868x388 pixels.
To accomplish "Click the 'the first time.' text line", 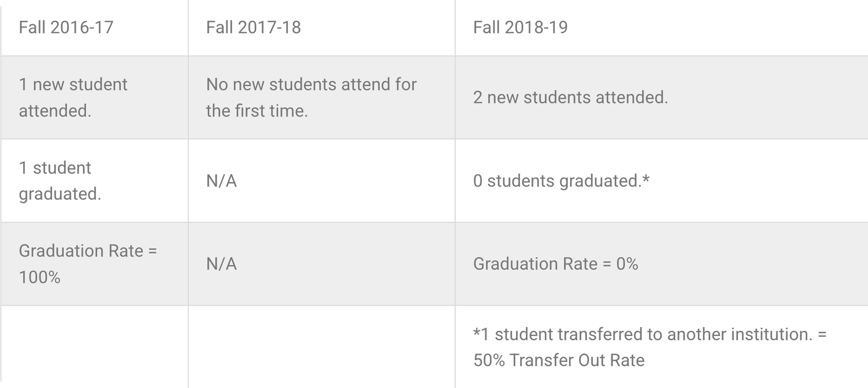I will [257, 111].
